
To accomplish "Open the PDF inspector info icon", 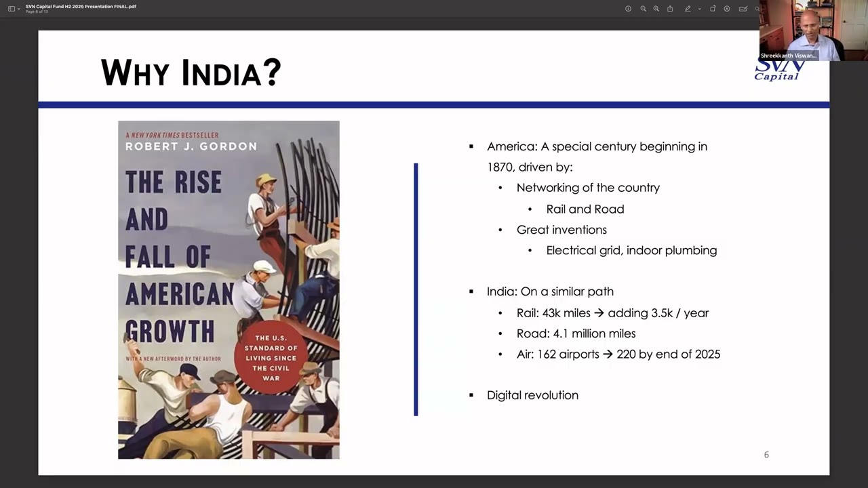I will 628,9.
